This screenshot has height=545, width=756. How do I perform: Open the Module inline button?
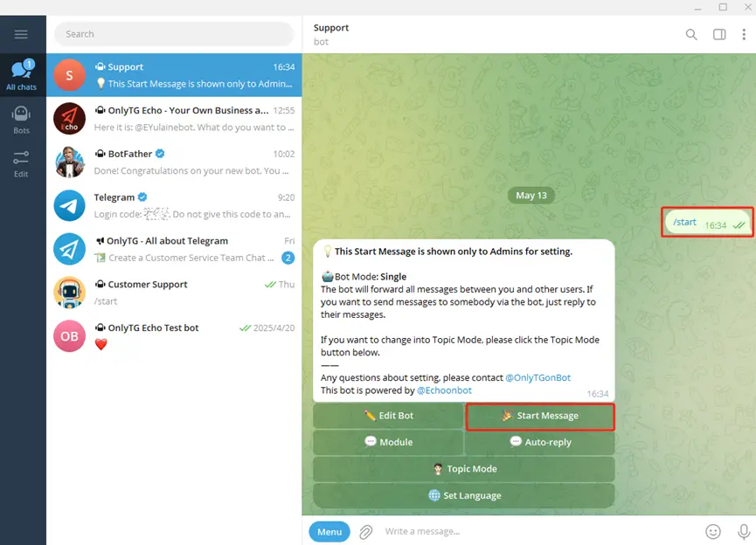tap(388, 442)
